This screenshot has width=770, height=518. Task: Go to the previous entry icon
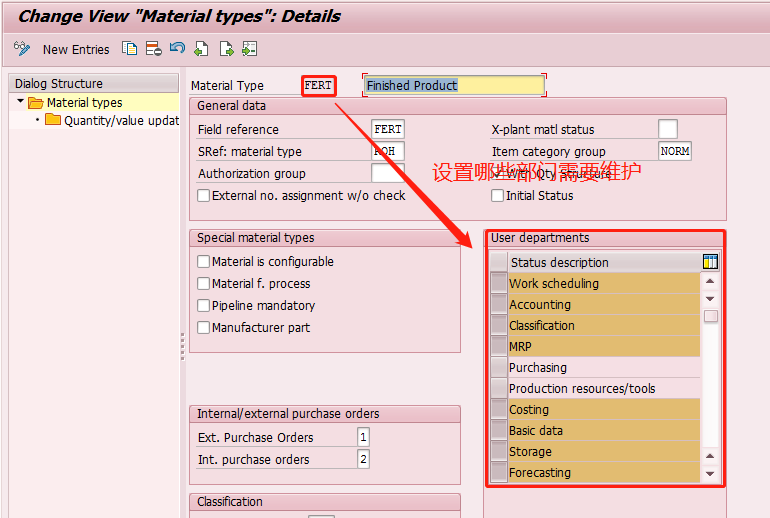coord(201,49)
